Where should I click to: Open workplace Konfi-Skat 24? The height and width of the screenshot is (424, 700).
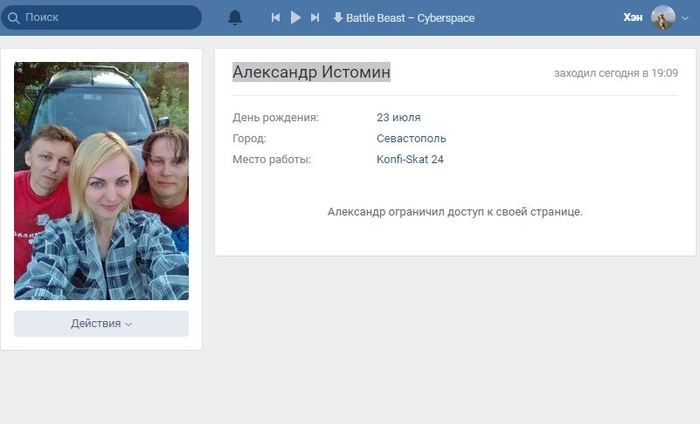pos(410,159)
